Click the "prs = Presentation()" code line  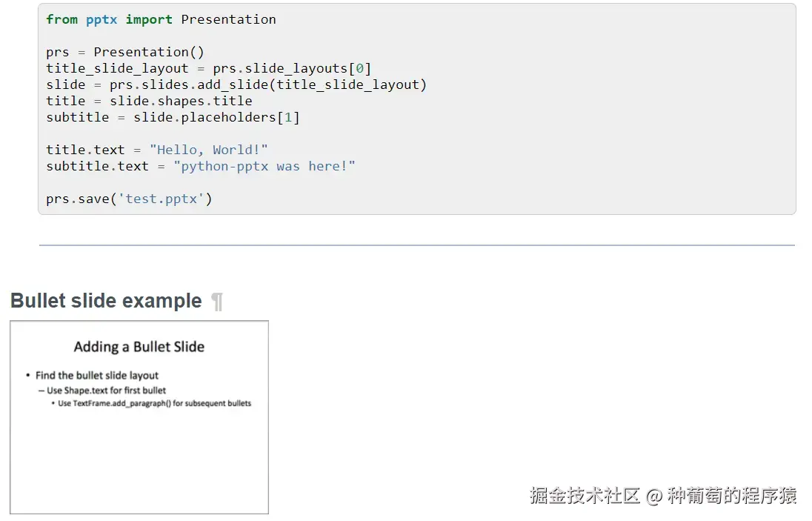[x=124, y=52]
